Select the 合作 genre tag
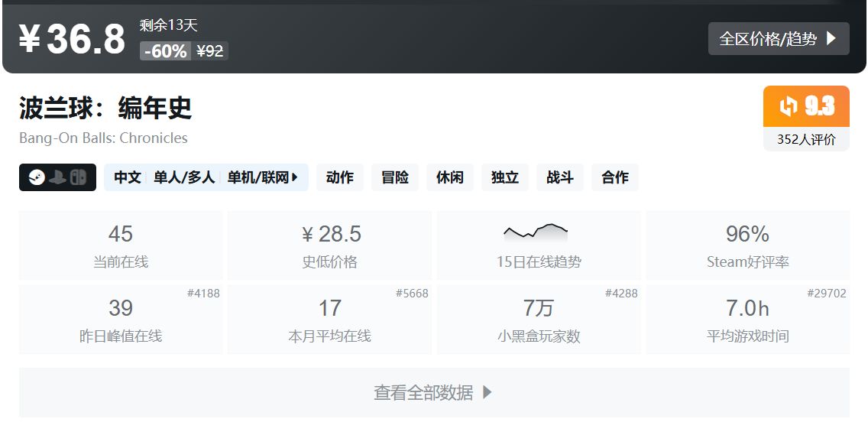868x435 pixels. pyautogui.click(x=615, y=177)
